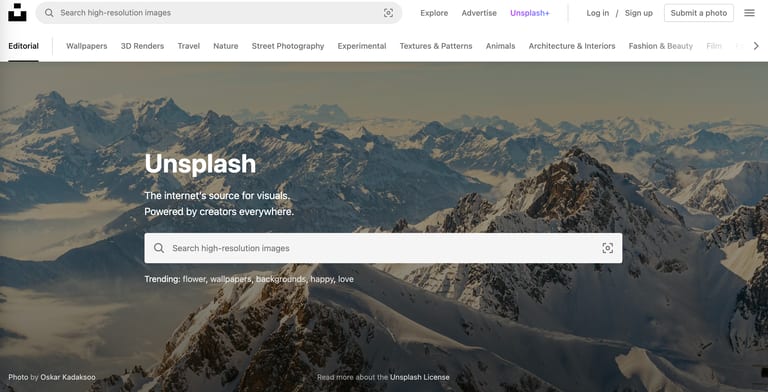768x392 pixels.
Task: Open the Wallpapers category
Action: (87, 46)
